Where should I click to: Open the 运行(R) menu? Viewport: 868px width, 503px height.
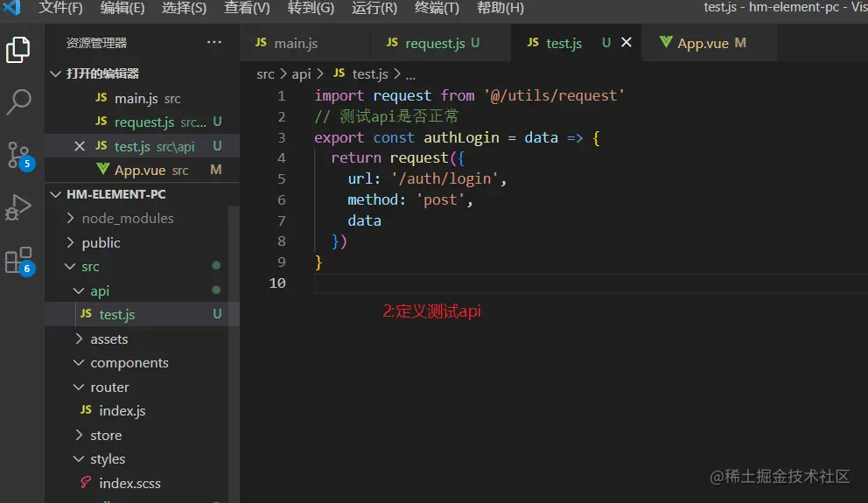(374, 8)
